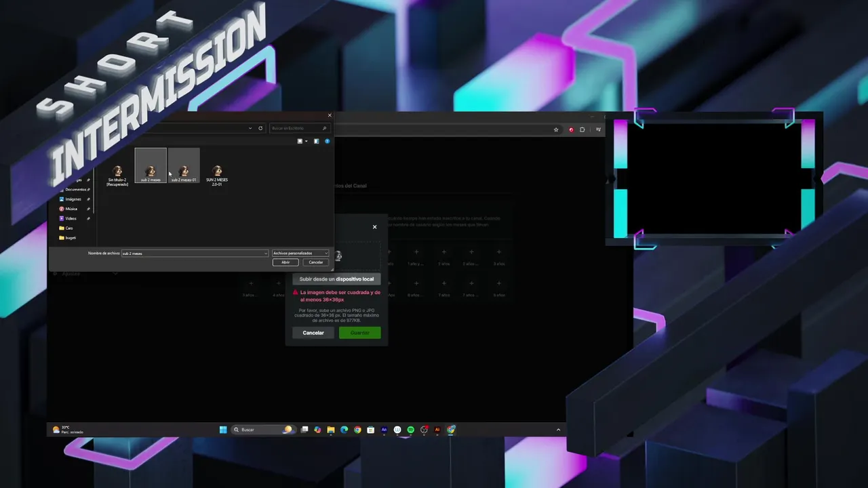Switch to Adobe Illustrator in the taskbar

click(437, 430)
